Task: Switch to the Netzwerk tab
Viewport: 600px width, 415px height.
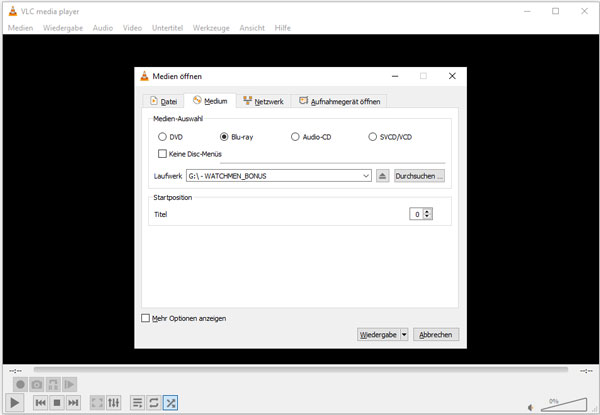Action: tap(263, 101)
